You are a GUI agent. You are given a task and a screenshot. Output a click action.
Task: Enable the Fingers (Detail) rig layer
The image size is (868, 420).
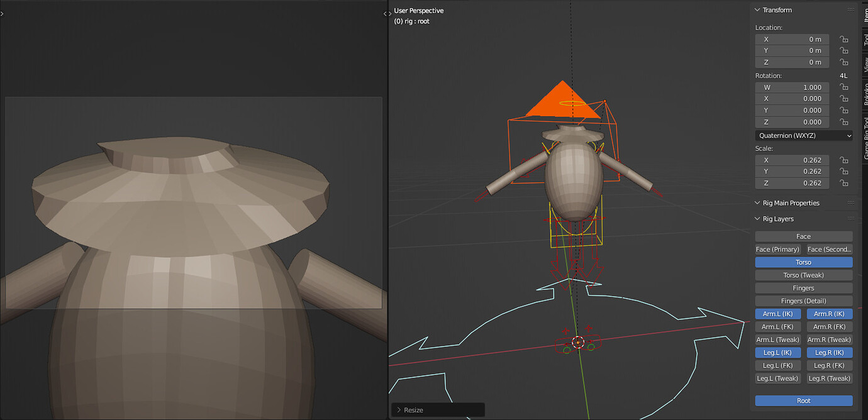(x=804, y=301)
